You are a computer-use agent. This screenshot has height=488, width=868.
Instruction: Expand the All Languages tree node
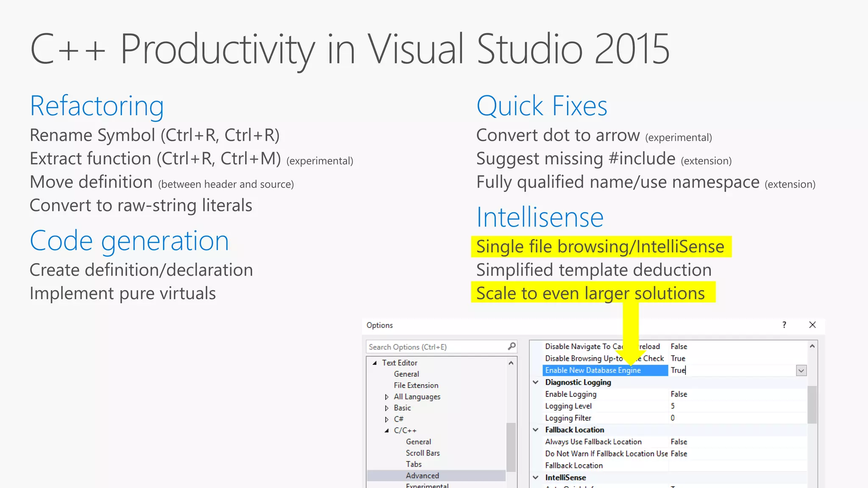[x=387, y=397]
